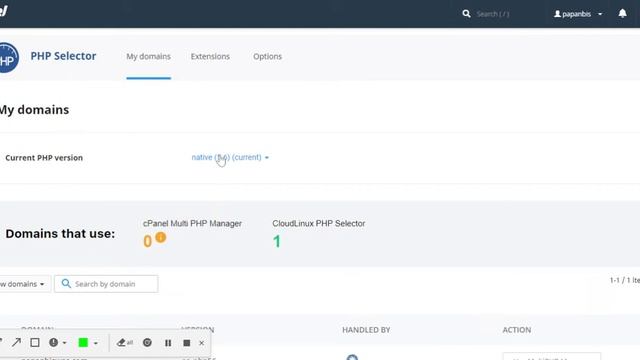Open the green color swatch picker
The image size is (640, 360).
pos(83,342)
